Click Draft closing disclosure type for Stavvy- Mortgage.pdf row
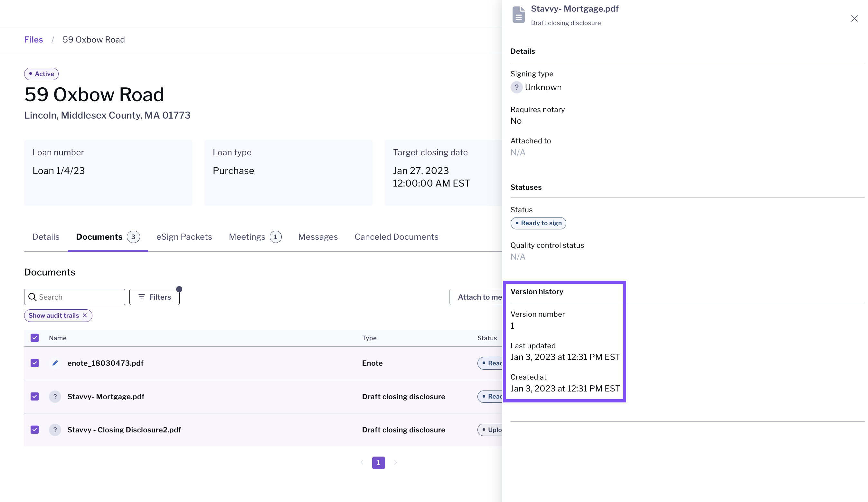The image size is (868, 502). click(x=403, y=397)
